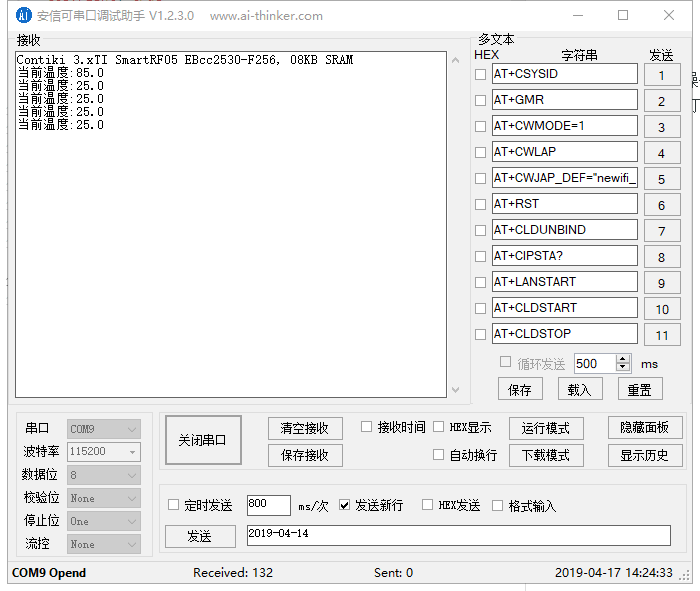Toggle the HEX发送 checkbox
This screenshot has height=591, width=700.
click(427, 505)
